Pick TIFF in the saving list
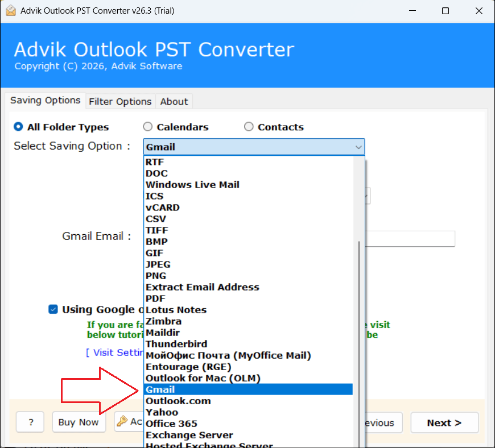Image resolution: width=495 pixels, height=448 pixels. coord(248,230)
